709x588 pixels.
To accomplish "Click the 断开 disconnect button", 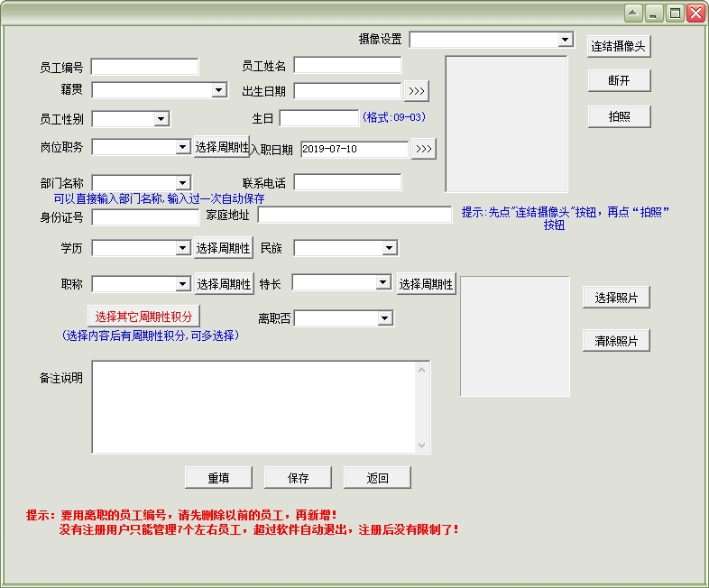I will point(619,80).
